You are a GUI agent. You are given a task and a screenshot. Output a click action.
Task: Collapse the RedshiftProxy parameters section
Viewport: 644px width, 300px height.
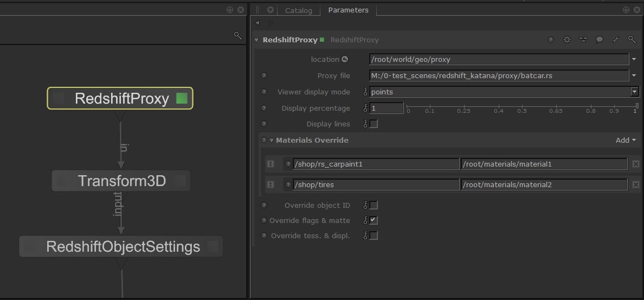coord(257,40)
